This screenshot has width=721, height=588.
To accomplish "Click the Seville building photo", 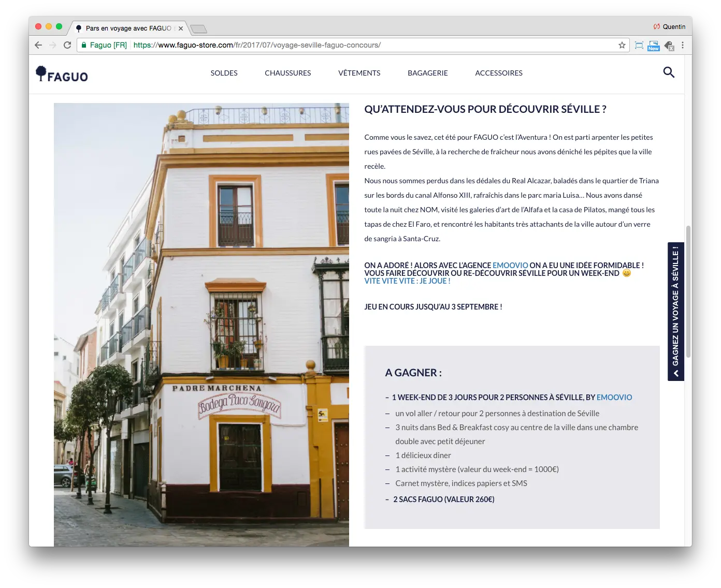I will [201, 325].
